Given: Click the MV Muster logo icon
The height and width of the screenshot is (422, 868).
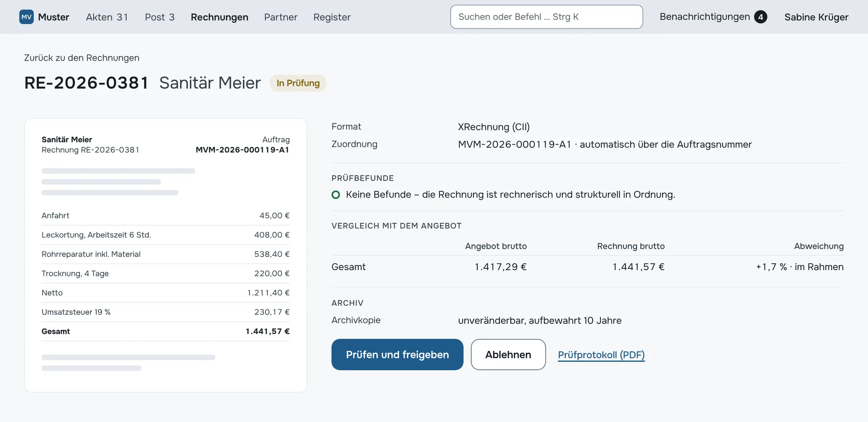Looking at the screenshot, I should click(27, 17).
